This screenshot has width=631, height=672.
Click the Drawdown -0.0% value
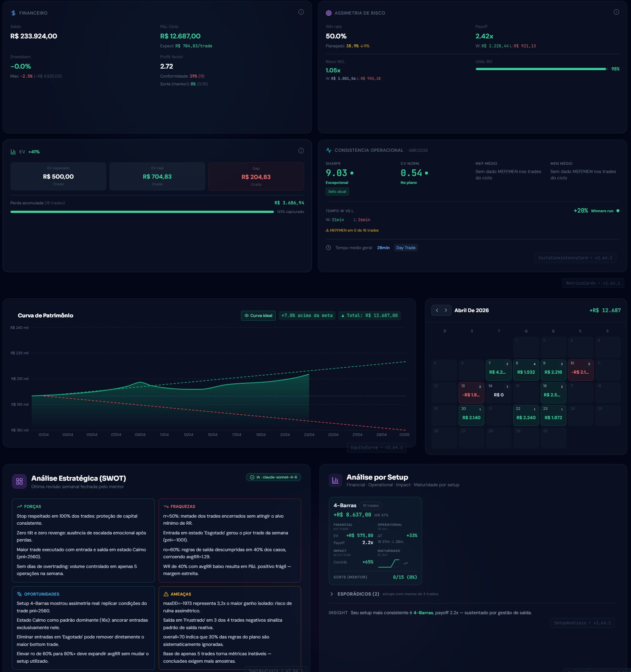coord(21,66)
